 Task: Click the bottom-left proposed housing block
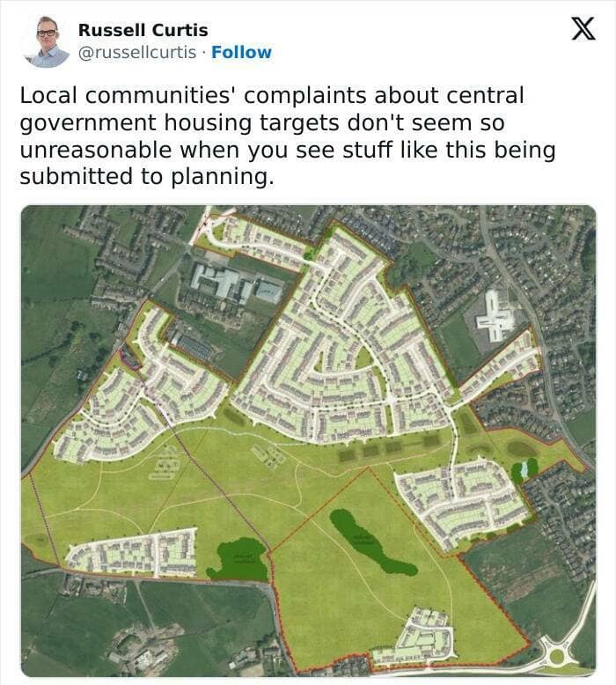tap(132, 553)
